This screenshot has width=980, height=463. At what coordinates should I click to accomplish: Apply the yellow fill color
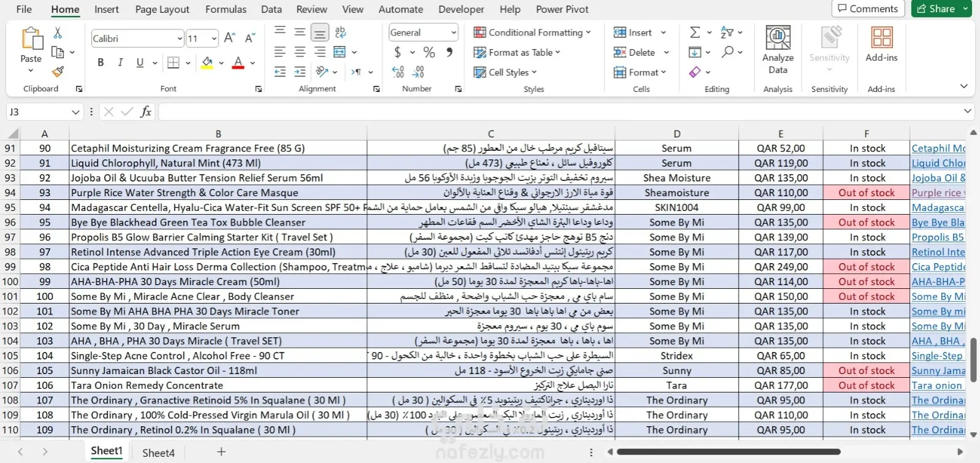click(x=207, y=63)
